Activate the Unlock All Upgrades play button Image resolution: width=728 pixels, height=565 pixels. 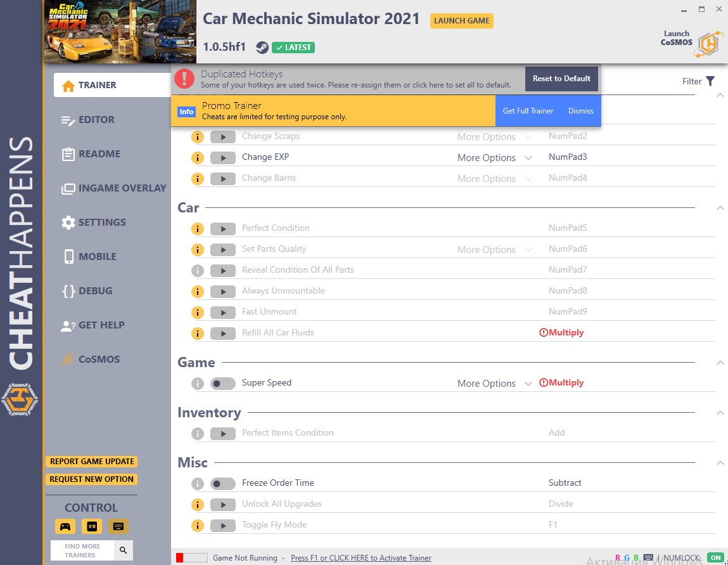pyautogui.click(x=223, y=505)
